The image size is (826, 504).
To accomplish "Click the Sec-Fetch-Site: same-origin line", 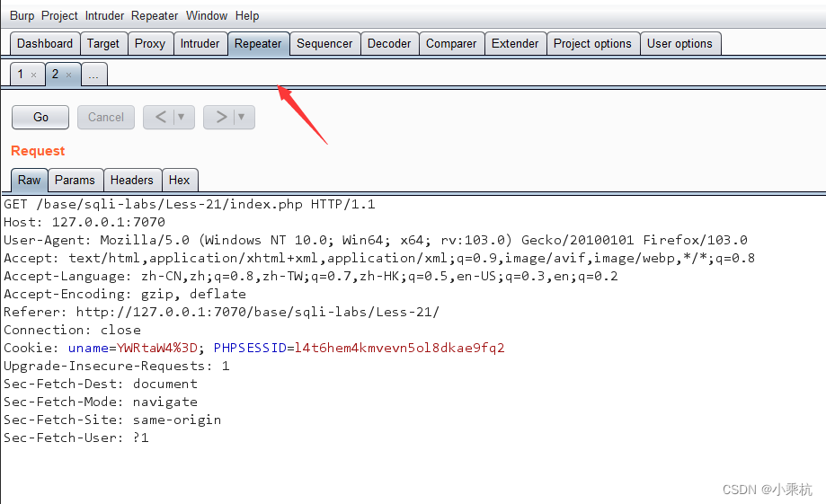I will pos(112,420).
